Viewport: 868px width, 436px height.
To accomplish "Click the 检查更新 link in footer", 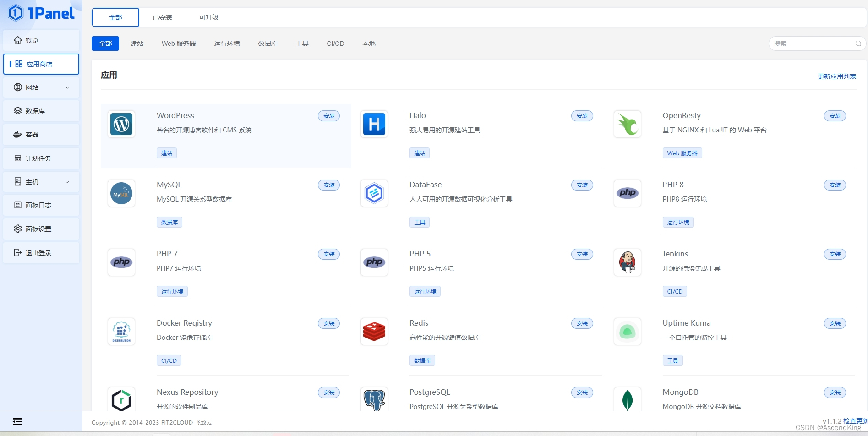I will pos(855,421).
